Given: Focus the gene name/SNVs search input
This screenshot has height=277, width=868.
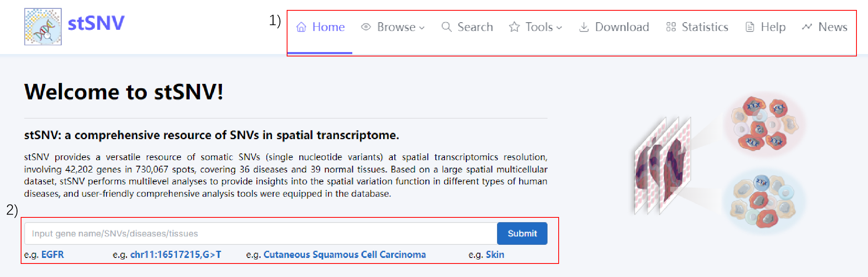Looking at the screenshot, I should coord(260,234).
